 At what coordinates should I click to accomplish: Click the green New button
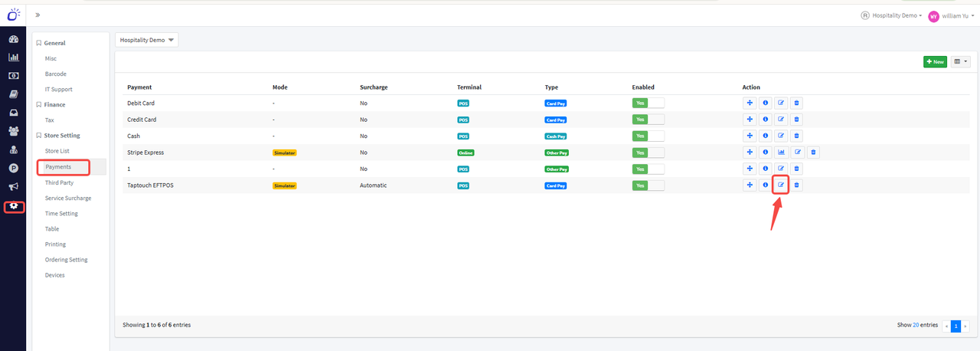935,61
